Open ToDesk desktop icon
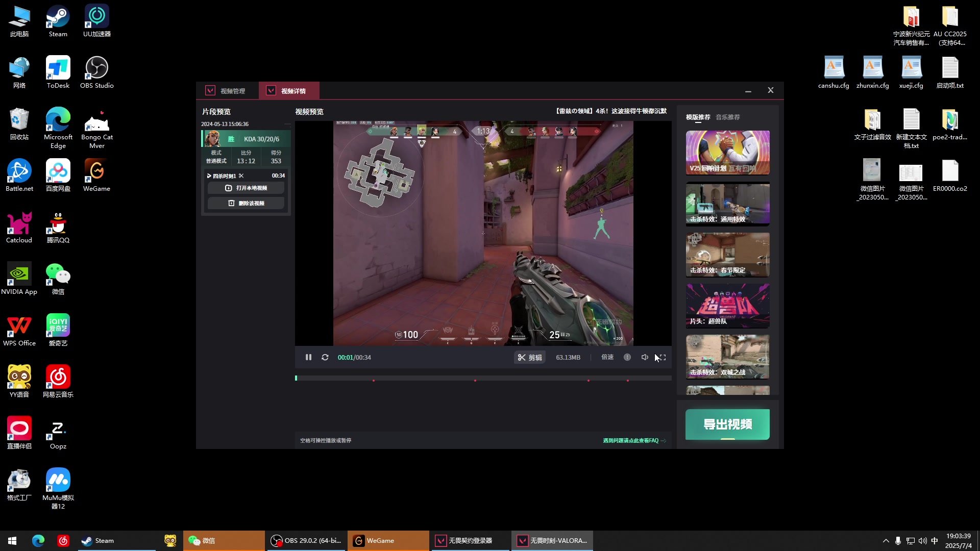Viewport: 980px width, 551px height. click(58, 73)
